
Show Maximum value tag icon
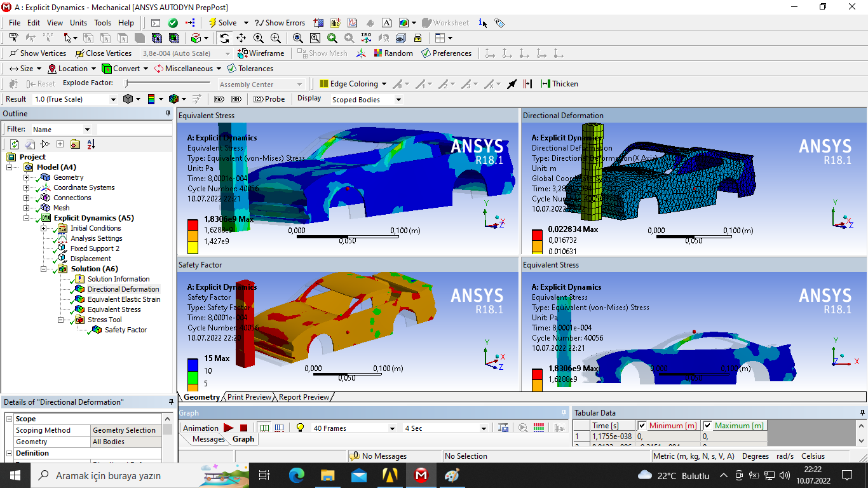point(219,99)
